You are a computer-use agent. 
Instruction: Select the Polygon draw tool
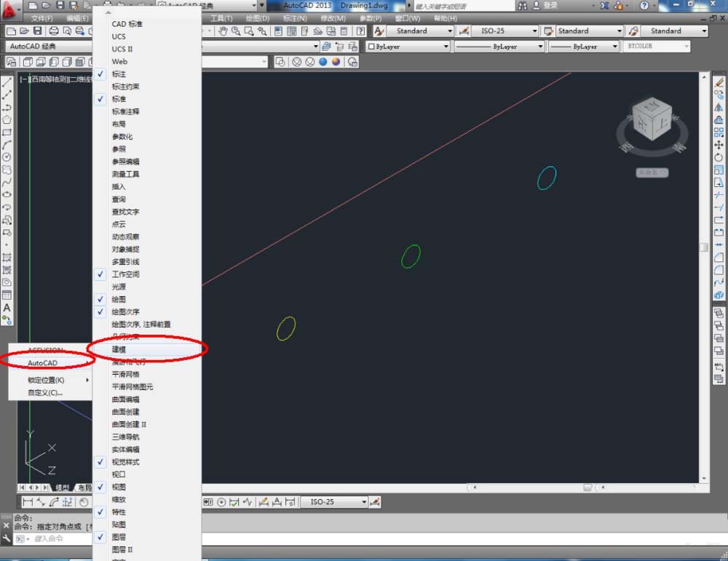point(7,120)
